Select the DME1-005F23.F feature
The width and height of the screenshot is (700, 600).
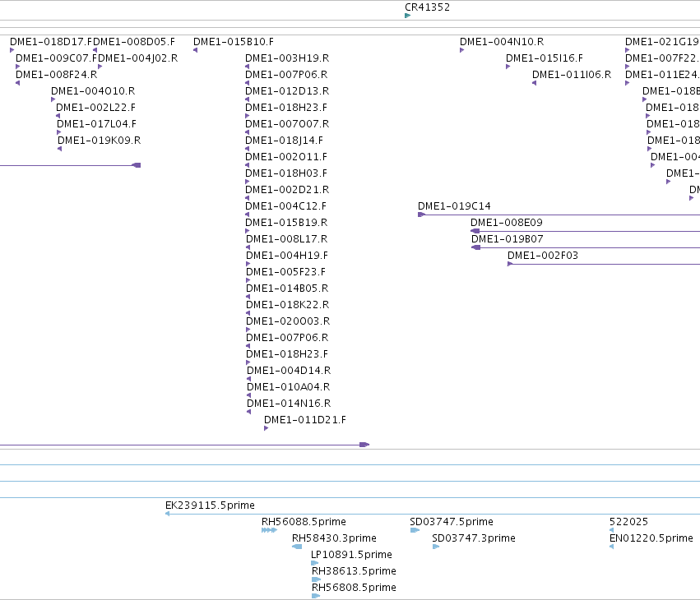285,273
